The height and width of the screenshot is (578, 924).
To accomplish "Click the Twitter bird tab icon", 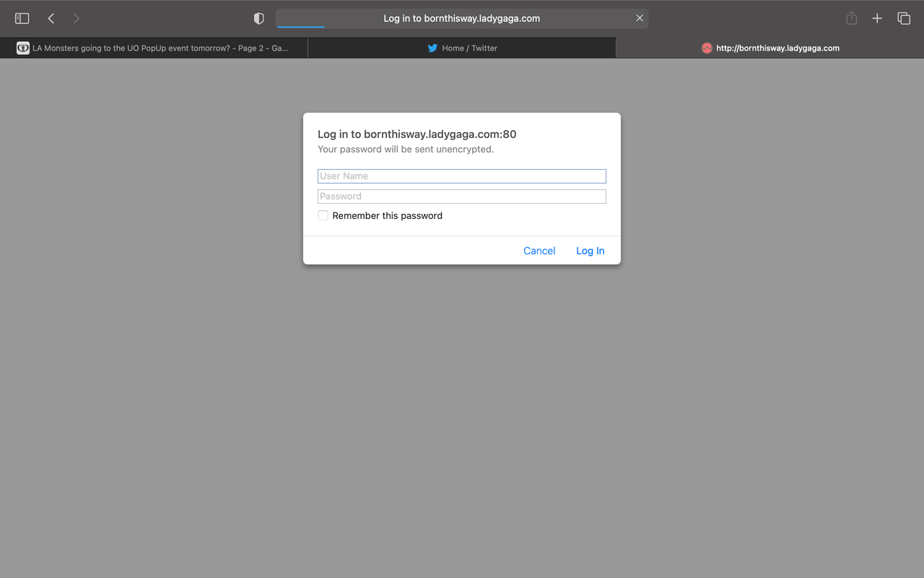I will coord(432,48).
